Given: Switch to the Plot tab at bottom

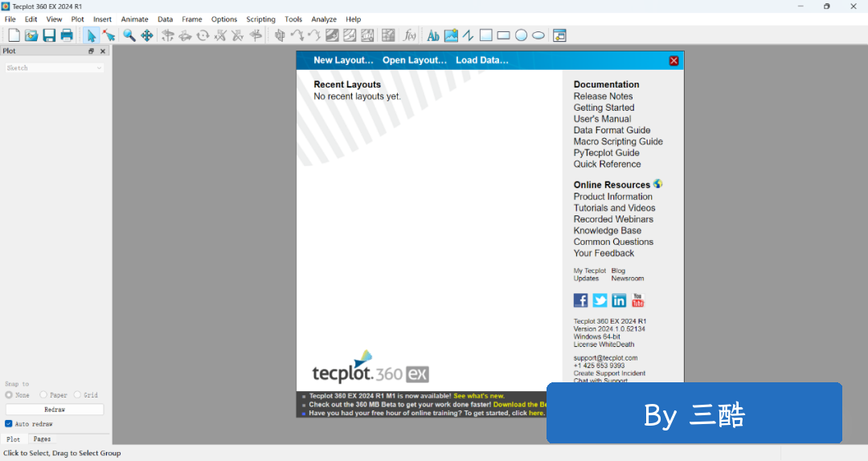Looking at the screenshot, I should pyautogui.click(x=14, y=439).
